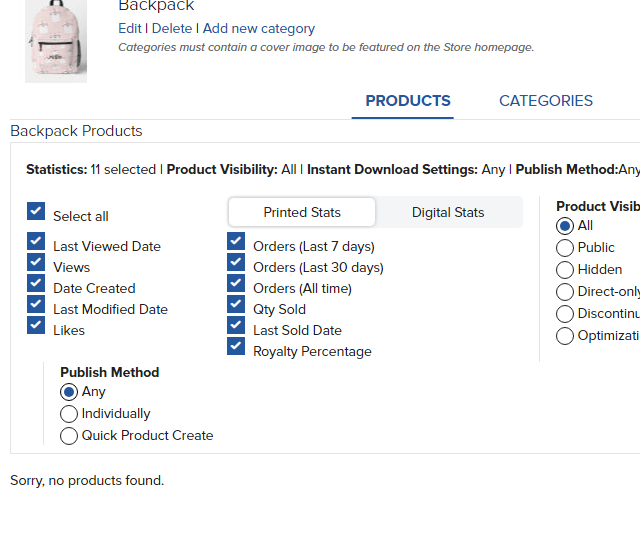Choose Hidden visibility radio option
Screen dimensions: 640x555
tap(565, 269)
